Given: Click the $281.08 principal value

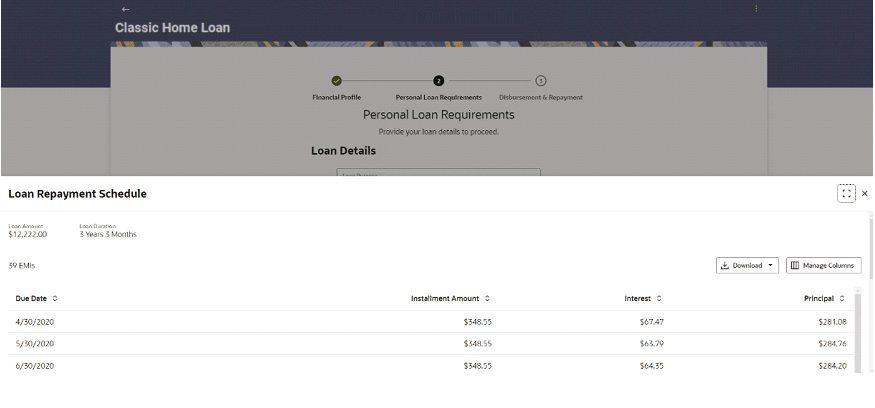Looking at the screenshot, I should [x=833, y=322].
